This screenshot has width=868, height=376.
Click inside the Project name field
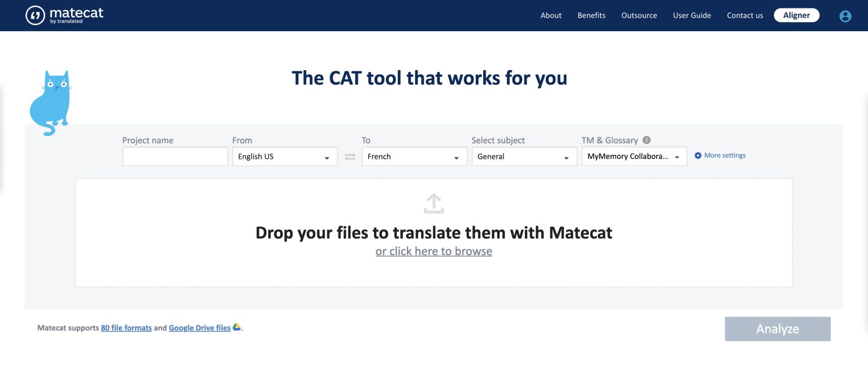[x=175, y=156]
